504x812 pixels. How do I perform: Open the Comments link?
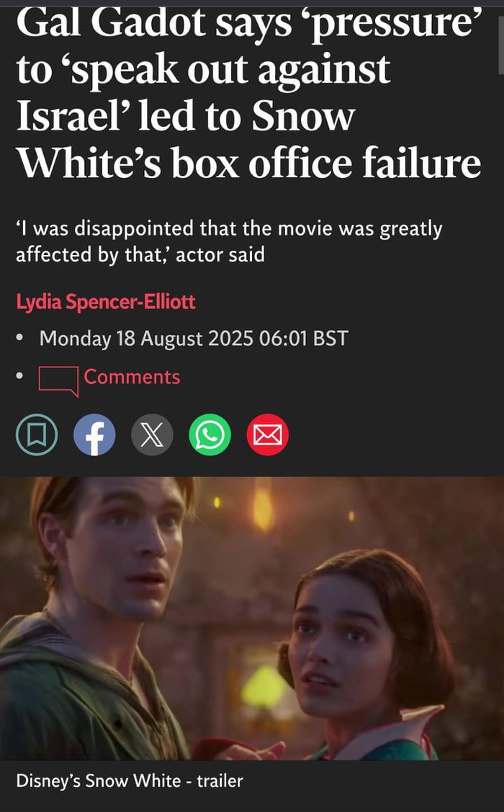coord(132,377)
